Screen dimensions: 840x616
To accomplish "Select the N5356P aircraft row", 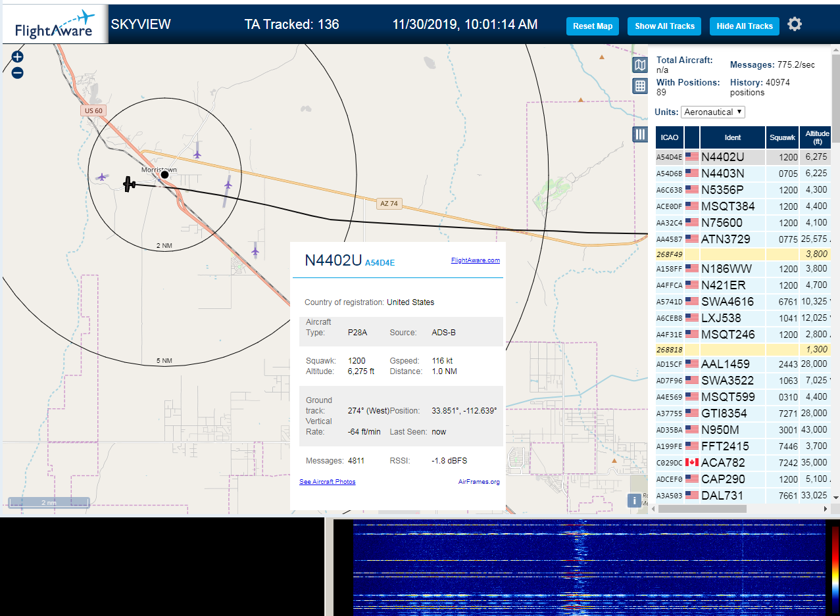I will coord(743,190).
